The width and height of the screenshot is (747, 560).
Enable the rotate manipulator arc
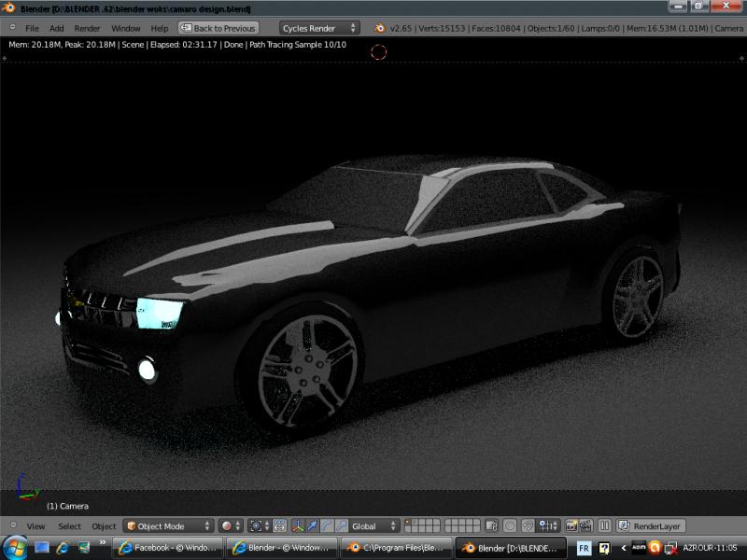click(327, 525)
